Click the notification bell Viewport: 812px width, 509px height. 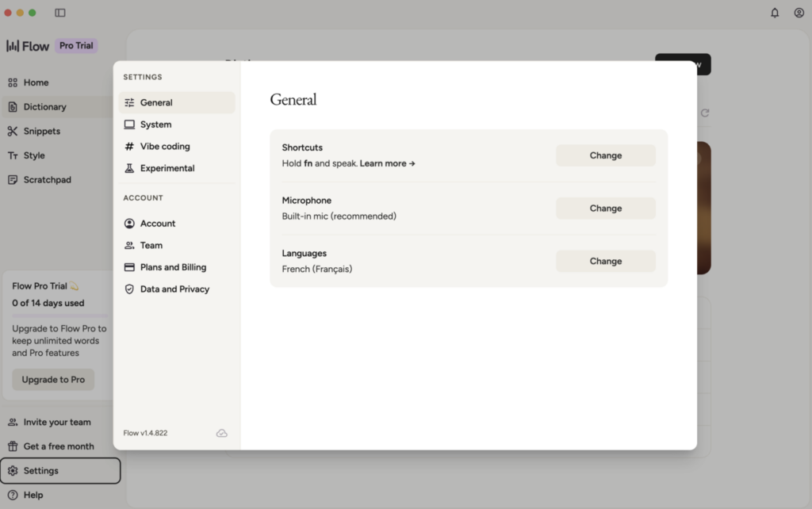(x=775, y=13)
